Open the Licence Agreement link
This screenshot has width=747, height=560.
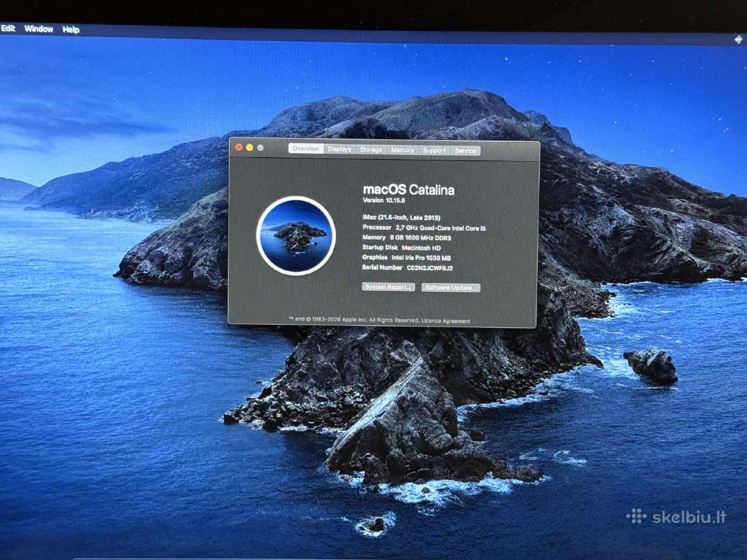(446, 321)
